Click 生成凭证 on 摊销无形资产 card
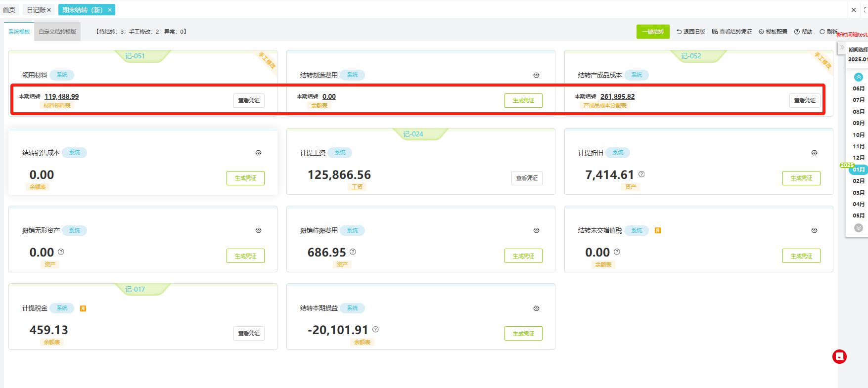 (245, 256)
